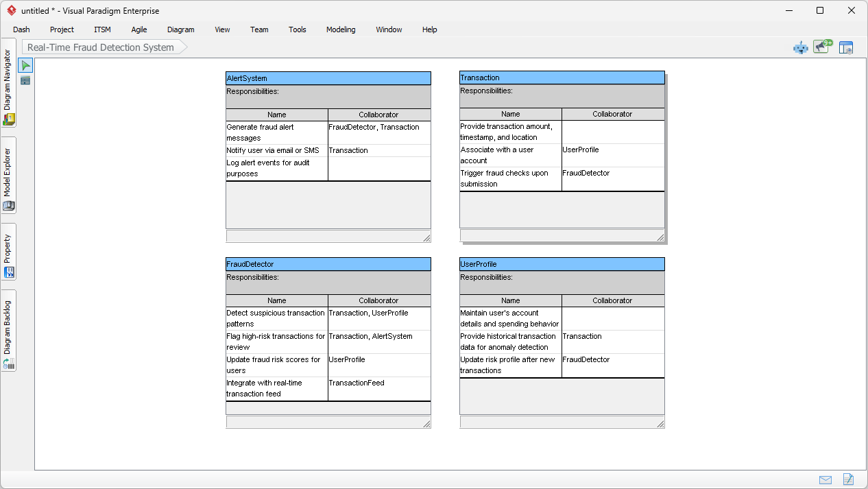Click the green run diagram icon

25,64
